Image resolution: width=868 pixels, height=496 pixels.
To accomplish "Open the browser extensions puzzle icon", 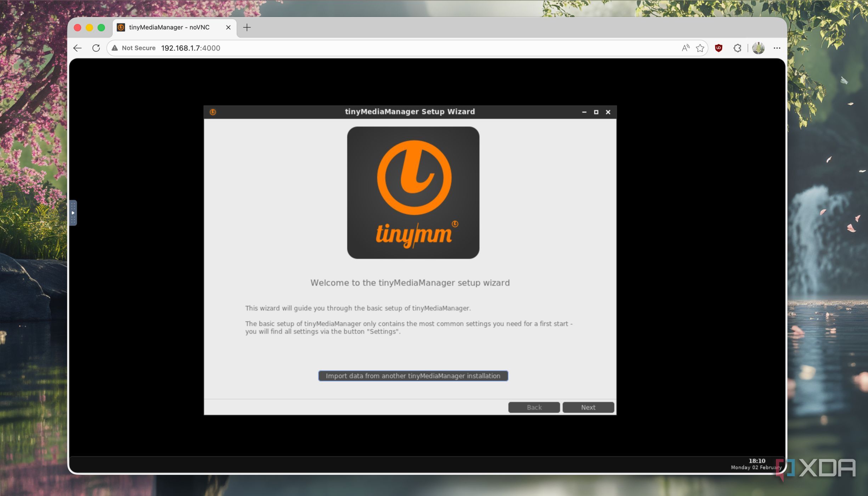I will pos(737,48).
